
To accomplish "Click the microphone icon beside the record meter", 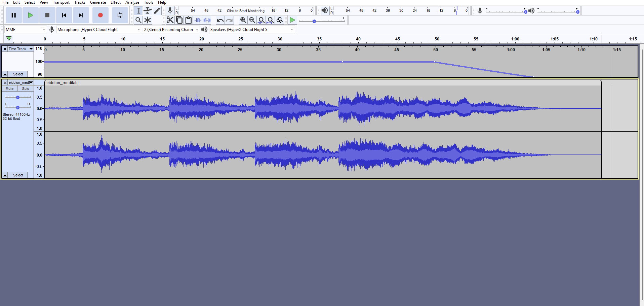I will (x=170, y=11).
